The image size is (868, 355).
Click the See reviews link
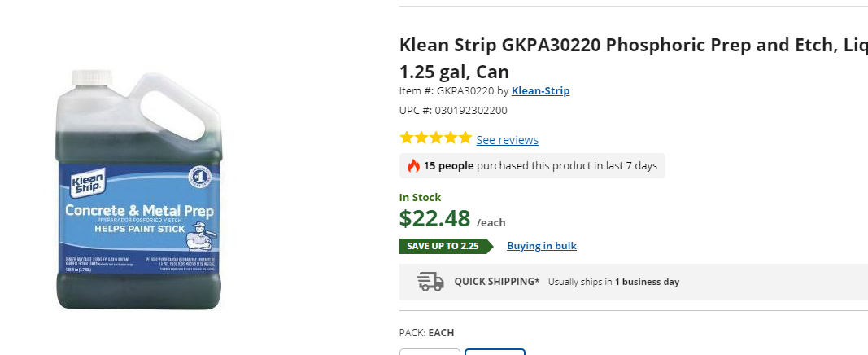(507, 139)
